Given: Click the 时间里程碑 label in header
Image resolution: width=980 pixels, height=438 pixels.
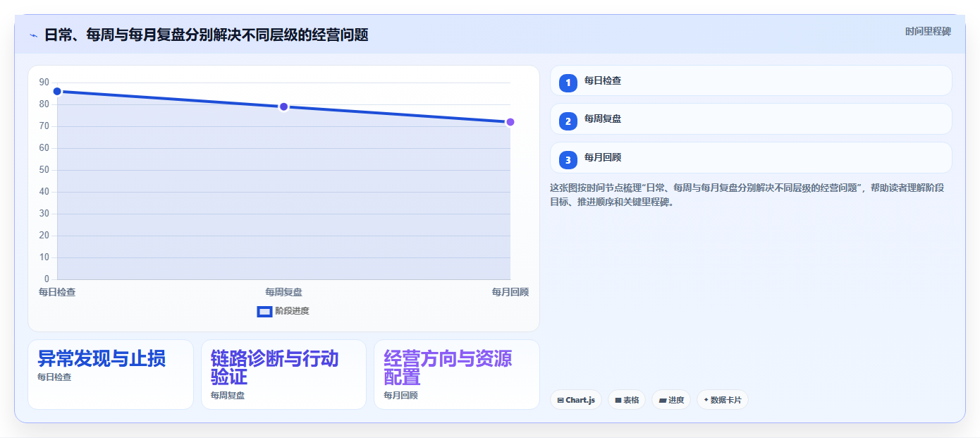Looking at the screenshot, I should tap(928, 31).
